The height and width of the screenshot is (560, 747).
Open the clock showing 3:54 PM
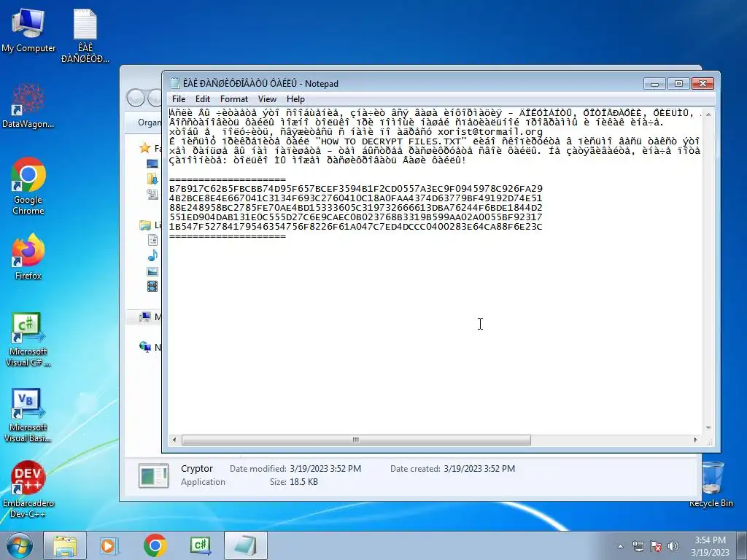(710, 546)
